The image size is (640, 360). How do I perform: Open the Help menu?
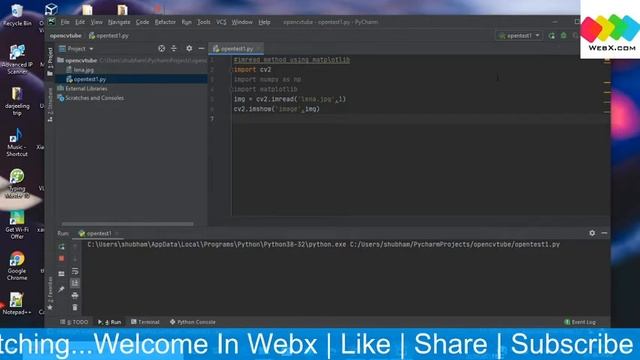[x=264, y=22]
